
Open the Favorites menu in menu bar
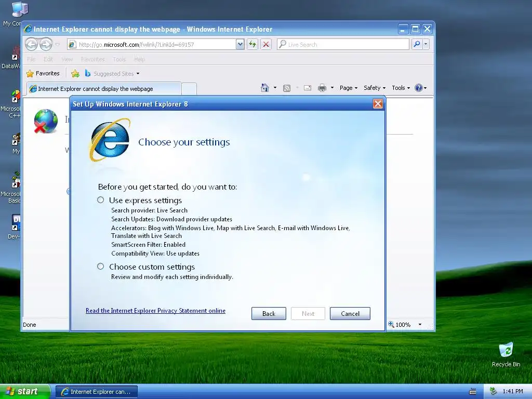92,59
